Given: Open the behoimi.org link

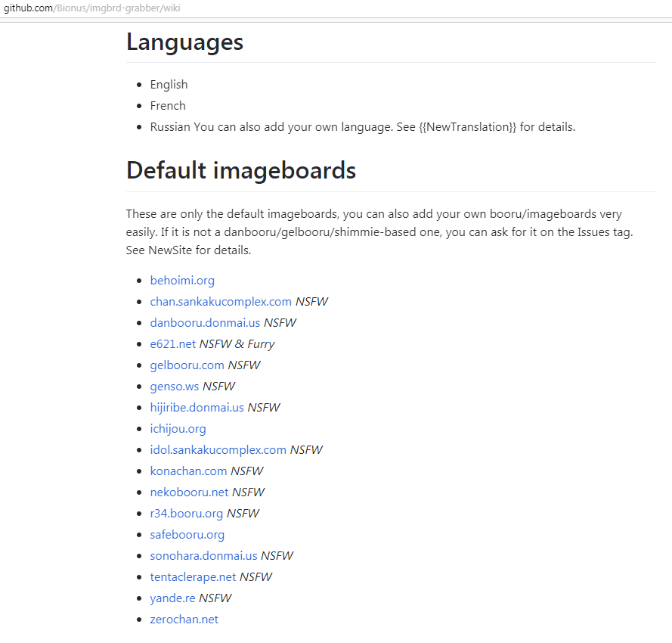Looking at the screenshot, I should [x=182, y=281].
